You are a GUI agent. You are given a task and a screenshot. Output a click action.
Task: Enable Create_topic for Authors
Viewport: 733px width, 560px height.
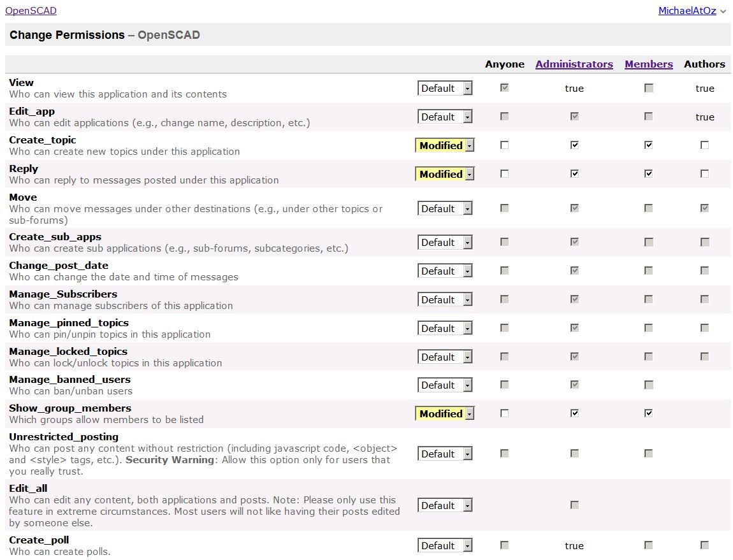(x=704, y=145)
